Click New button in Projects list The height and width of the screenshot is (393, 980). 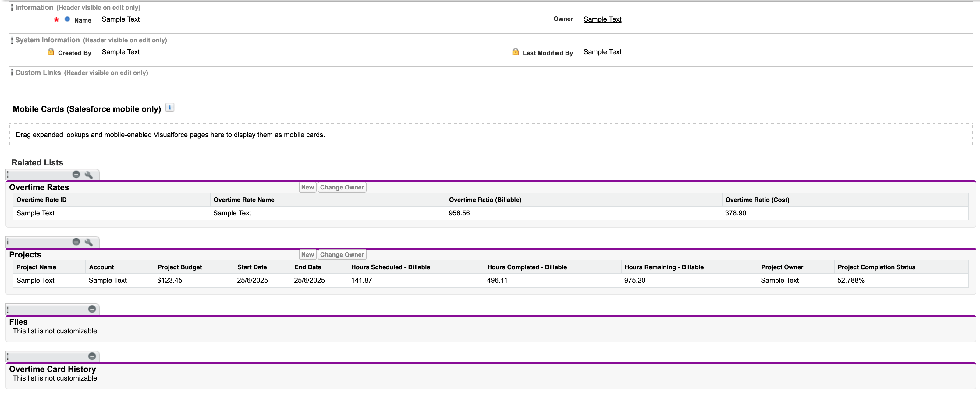point(307,254)
